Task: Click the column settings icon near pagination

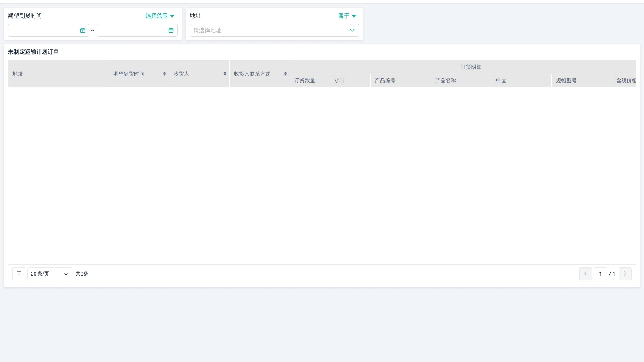Action: [19, 274]
